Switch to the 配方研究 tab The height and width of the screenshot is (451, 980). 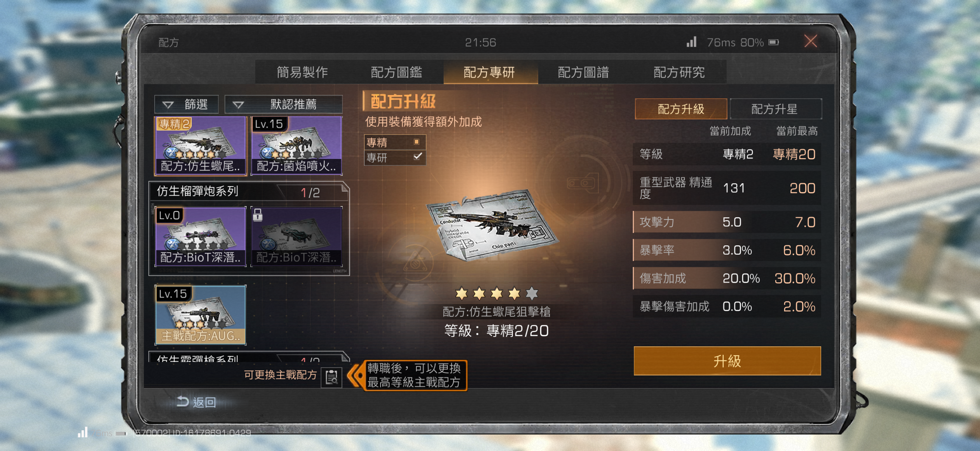(x=679, y=72)
